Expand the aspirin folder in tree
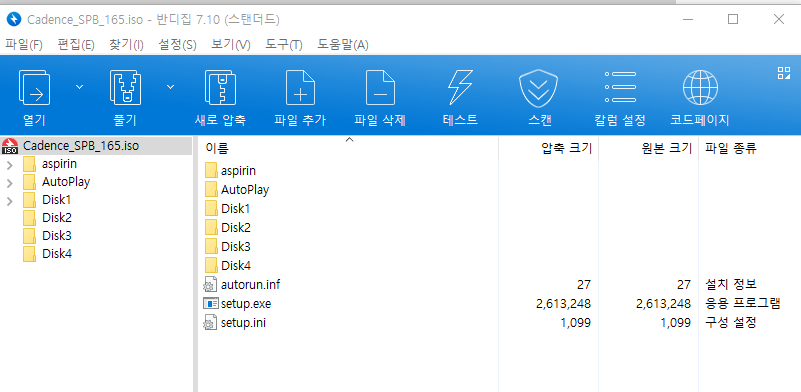 (9, 165)
